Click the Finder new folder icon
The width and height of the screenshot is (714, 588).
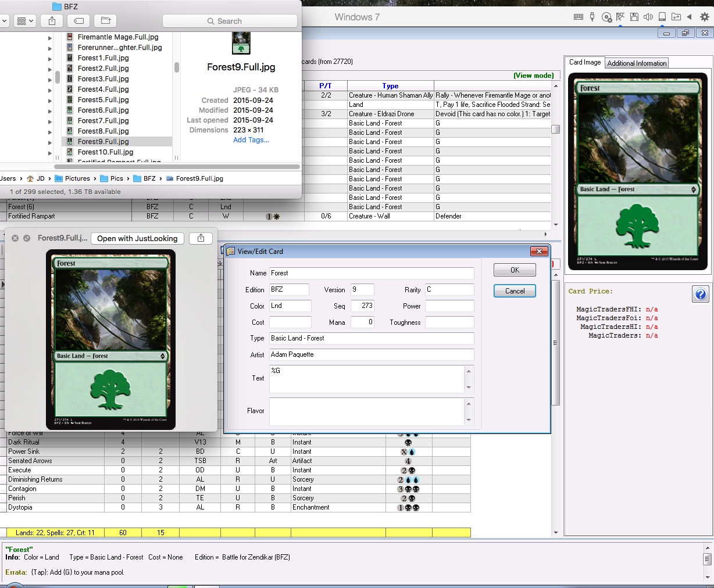[105, 21]
